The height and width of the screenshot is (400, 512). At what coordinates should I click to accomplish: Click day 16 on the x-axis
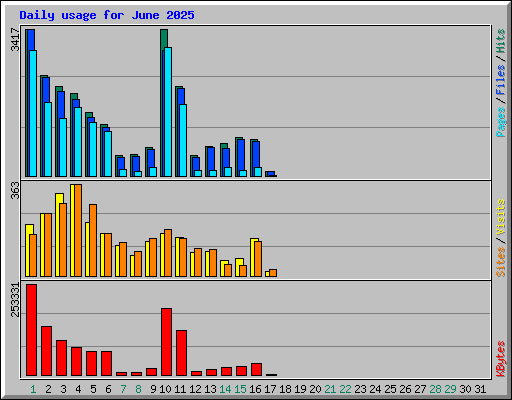[255, 389]
